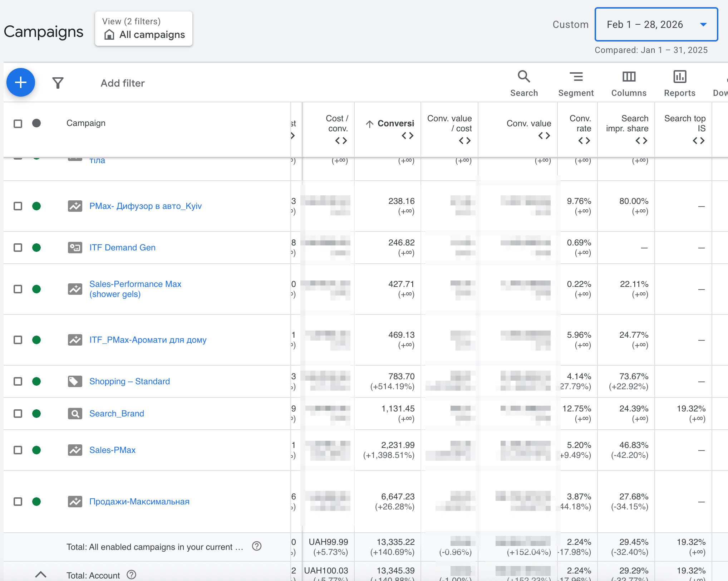This screenshot has width=728, height=581.
Task: Click the blue plus new campaign button
Action: (x=21, y=82)
